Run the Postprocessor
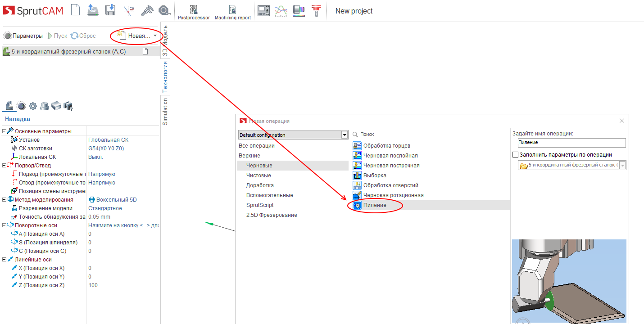This screenshot has width=644, height=324. (194, 12)
